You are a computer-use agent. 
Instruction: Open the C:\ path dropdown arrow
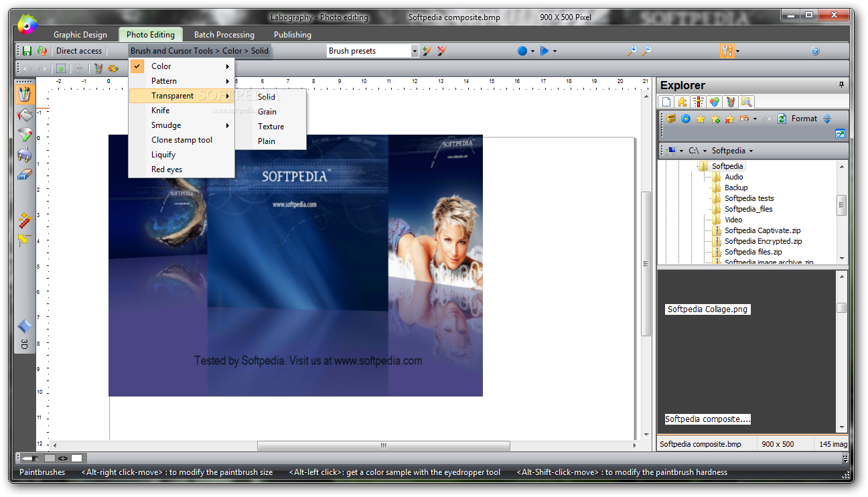click(x=705, y=151)
